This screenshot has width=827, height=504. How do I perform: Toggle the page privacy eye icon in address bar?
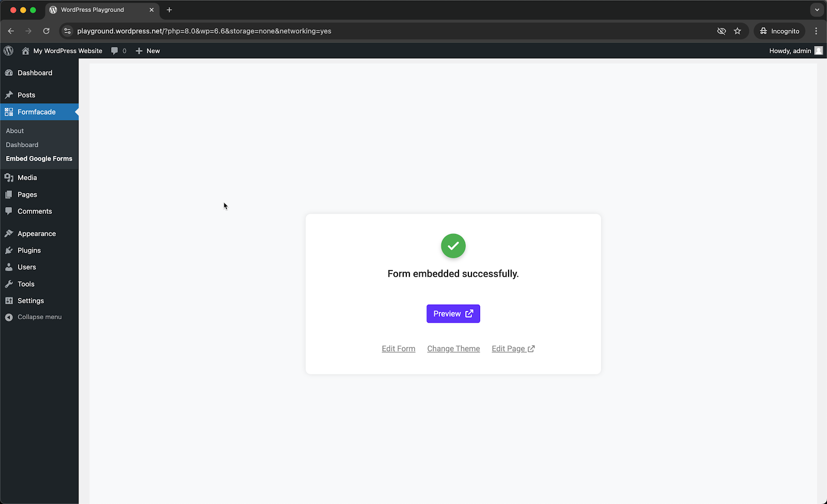pos(722,31)
